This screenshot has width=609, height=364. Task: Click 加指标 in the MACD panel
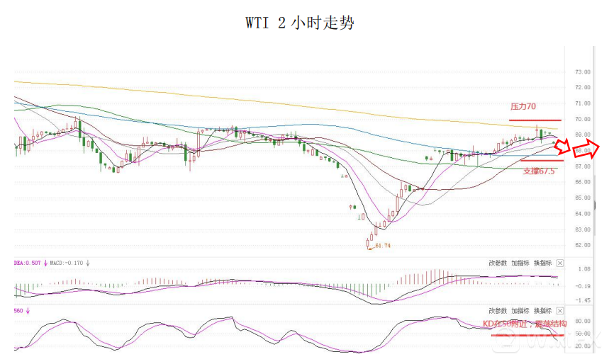pyautogui.click(x=520, y=263)
